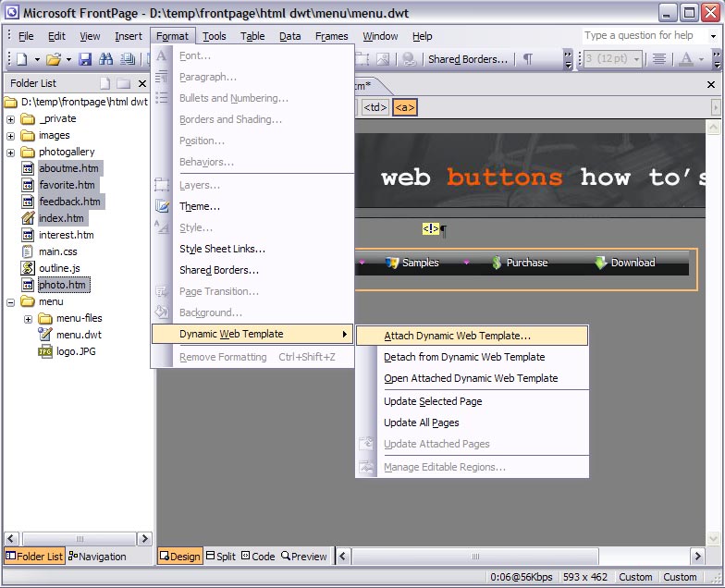Click new page icon in Folder List header

tap(105, 83)
